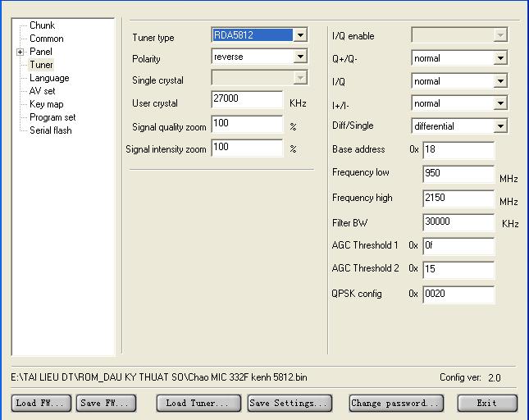This screenshot has height=420, width=529.
Task: Click the Save Settings button
Action: tap(290, 403)
